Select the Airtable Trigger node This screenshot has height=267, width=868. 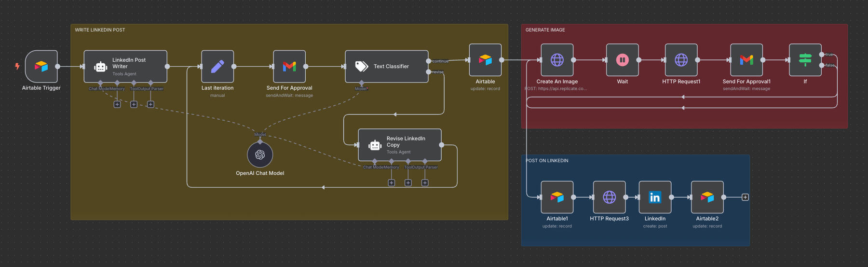[x=41, y=67]
